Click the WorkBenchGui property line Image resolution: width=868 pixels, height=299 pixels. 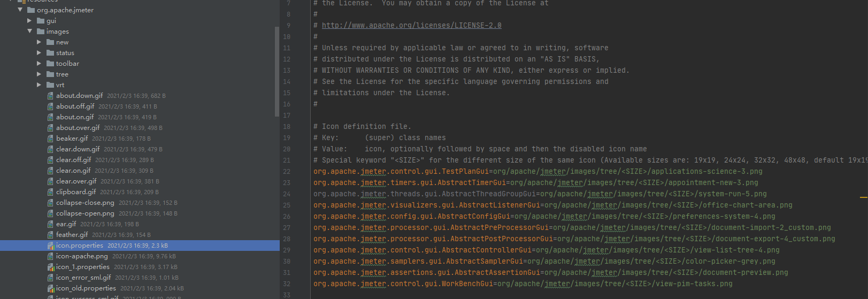click(x=523, y=284)
